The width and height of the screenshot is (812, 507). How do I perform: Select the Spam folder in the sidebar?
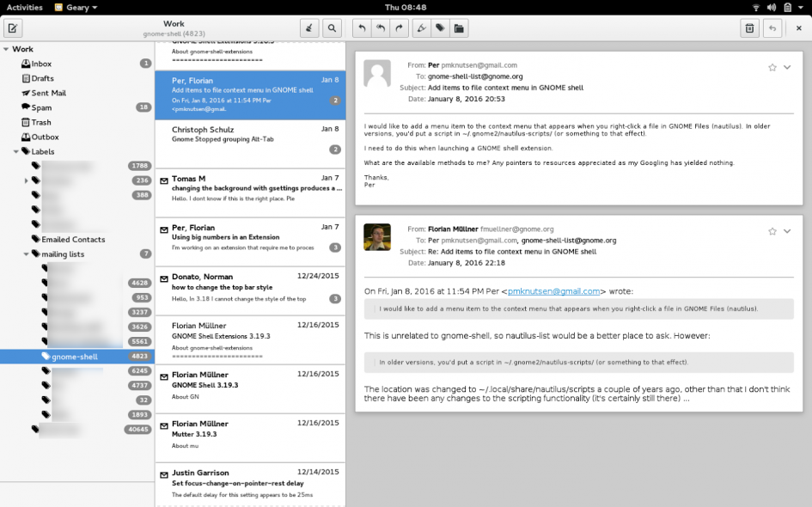point(40,107)
